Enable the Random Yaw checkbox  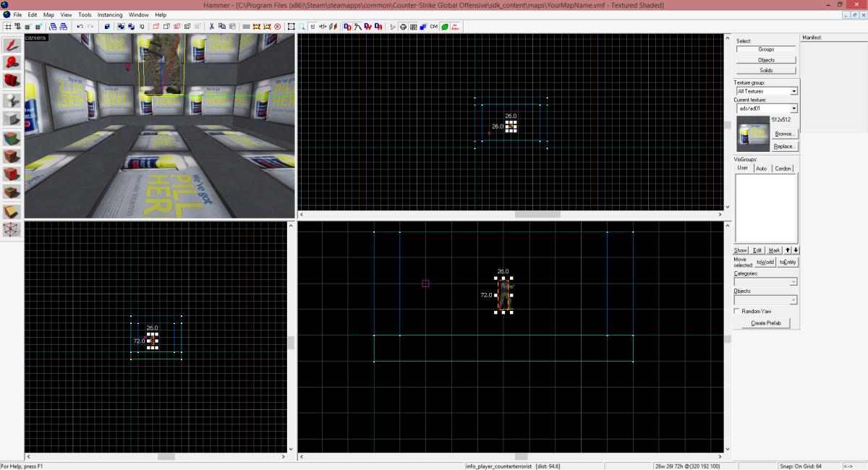736,311
